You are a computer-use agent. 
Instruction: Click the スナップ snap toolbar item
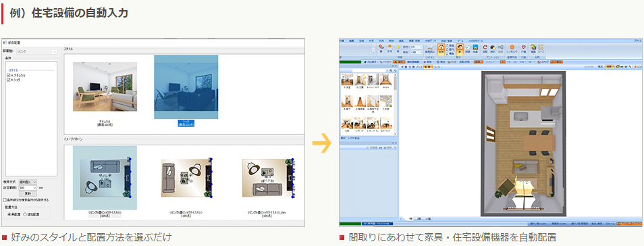point(543,62)
